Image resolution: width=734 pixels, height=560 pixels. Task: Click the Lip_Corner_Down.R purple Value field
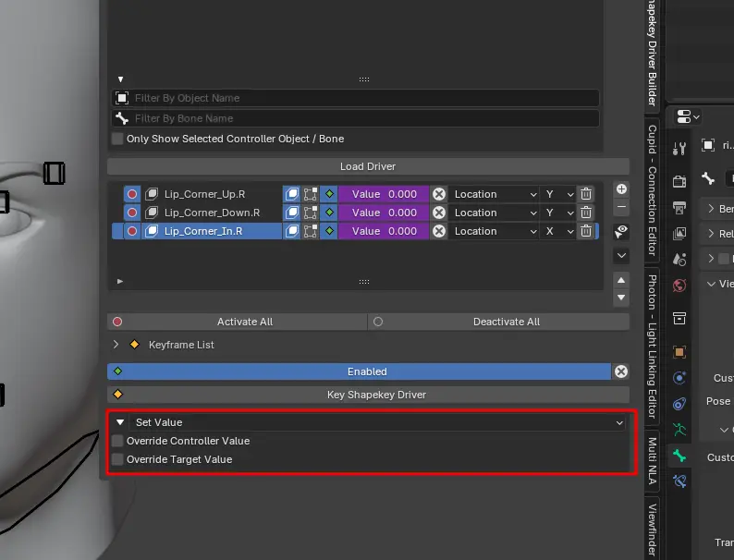(x=383, y=213)
